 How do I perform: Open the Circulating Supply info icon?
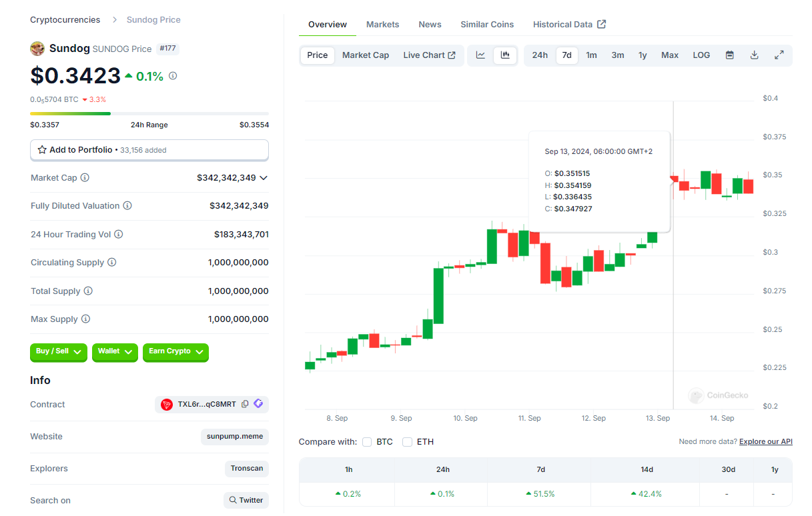pos(112,263)
